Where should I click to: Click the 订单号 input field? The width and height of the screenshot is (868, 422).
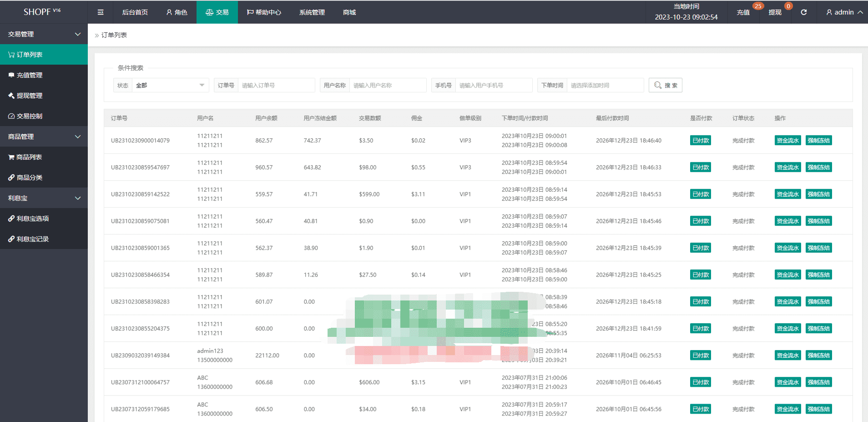tap(276, 85)
